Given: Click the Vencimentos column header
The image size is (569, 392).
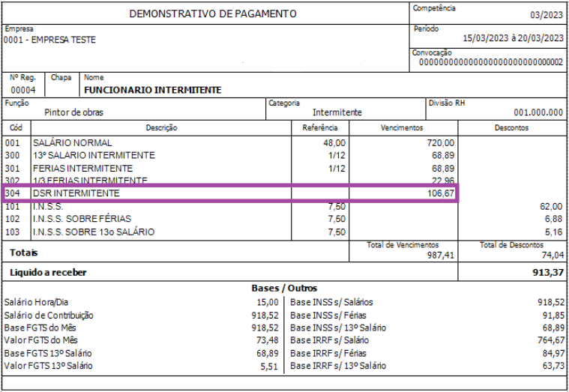Looking at the screenshot, I should (402, 127).
